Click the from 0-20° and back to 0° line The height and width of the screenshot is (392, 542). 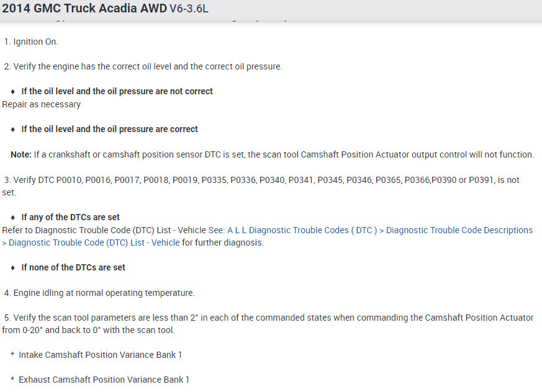pyautogui.click(x=88, y=330)
